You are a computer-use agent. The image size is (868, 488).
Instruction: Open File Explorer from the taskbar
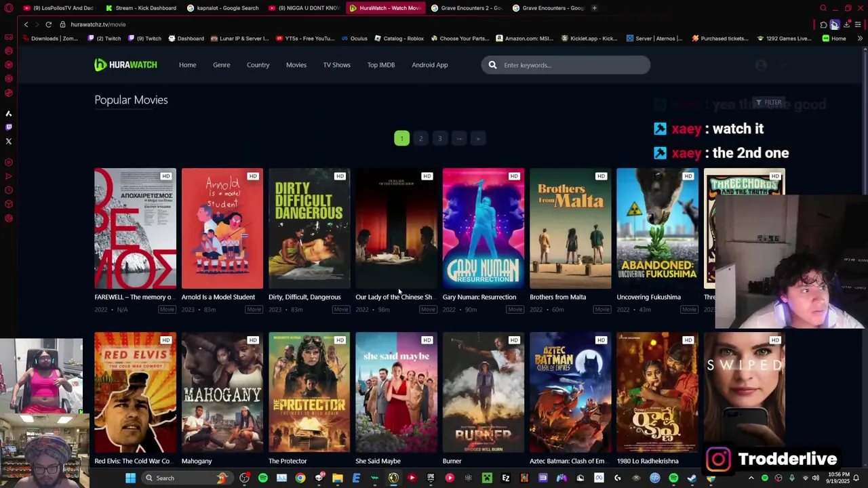click(337, 478)
